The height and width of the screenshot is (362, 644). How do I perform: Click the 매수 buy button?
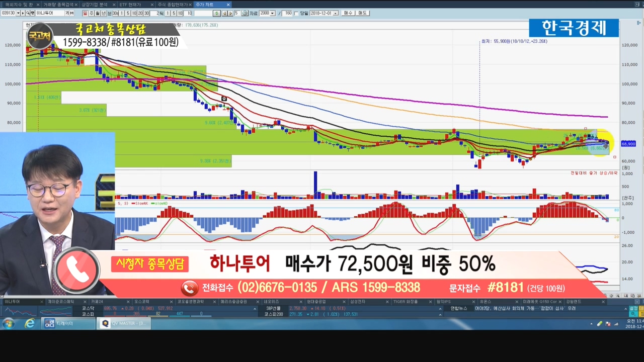(x=348, y=13)
